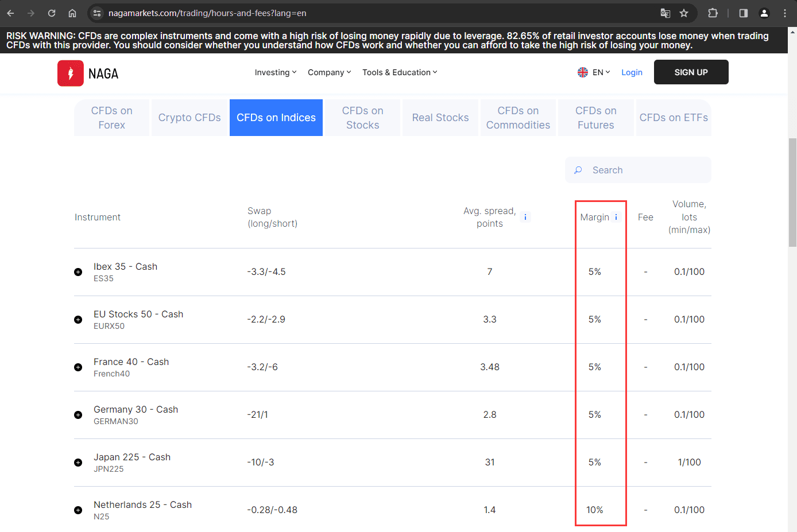Expand the Ibex 35 - Cash row
Viewport: 797px width, 532px height.
click(78, 272)
